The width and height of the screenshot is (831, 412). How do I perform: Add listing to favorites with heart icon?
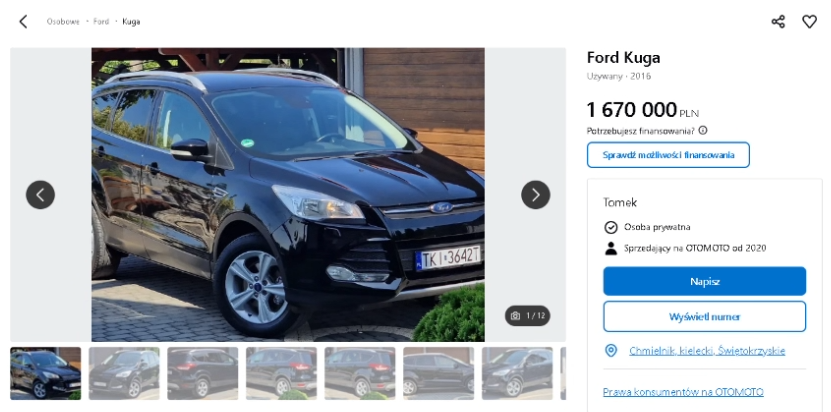[809, 22]
